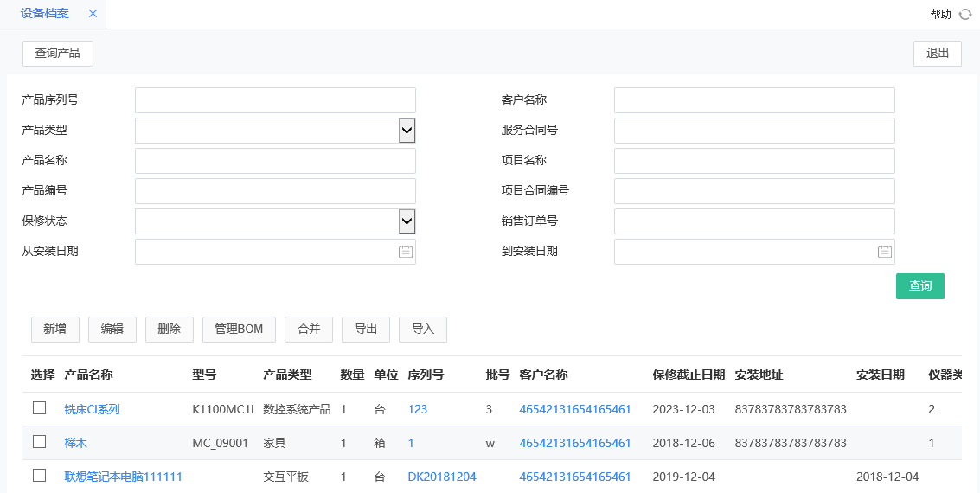The image size is (980, 493).
Task: Check the box for 铣床Ci系列 row
Action: [39, 408]
